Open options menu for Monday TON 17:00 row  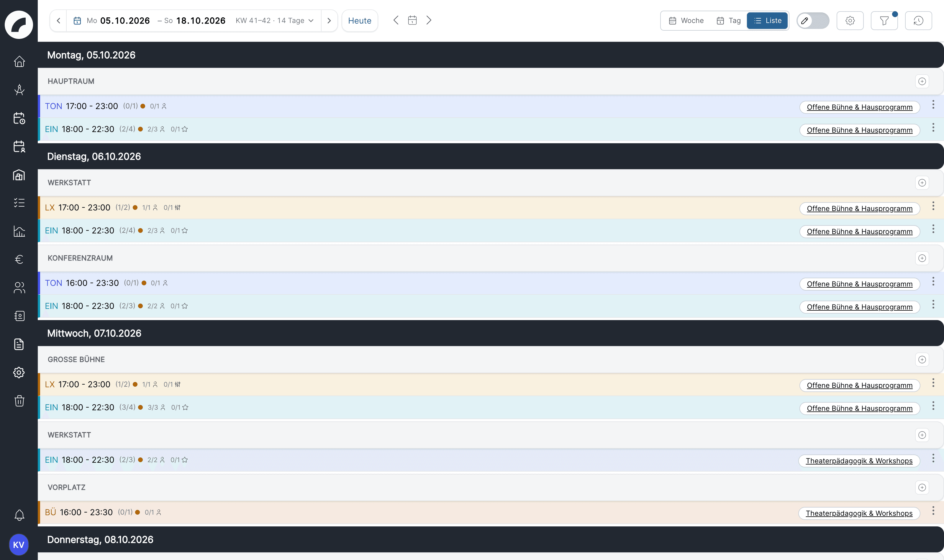point(933,105)
